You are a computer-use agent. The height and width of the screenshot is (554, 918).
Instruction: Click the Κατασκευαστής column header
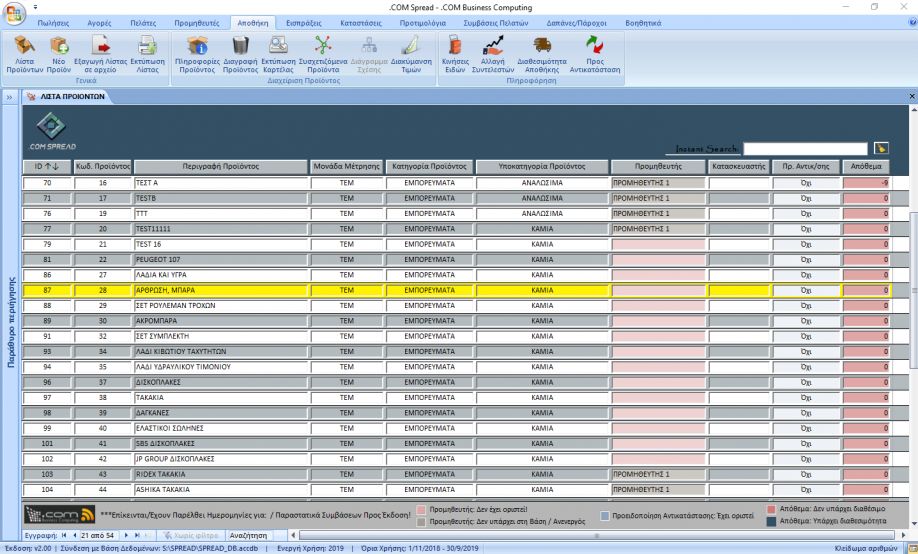pos(738,166)
